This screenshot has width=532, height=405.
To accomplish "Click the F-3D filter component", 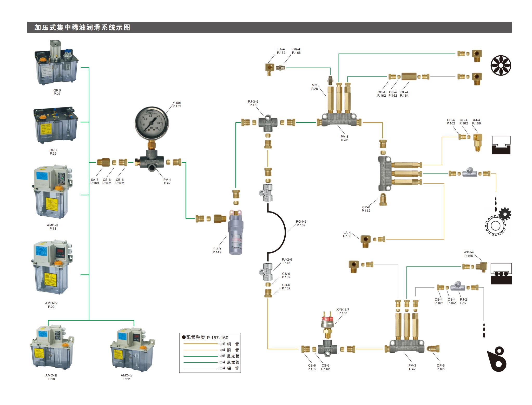I will click(235, 233).
